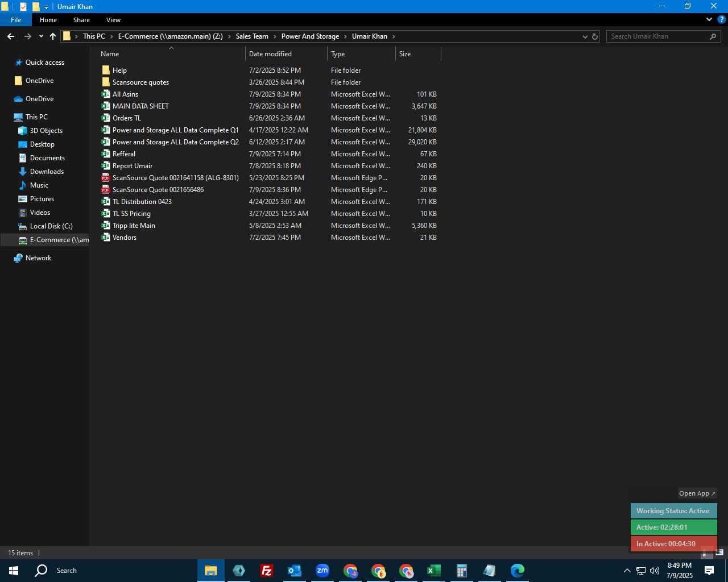Click inside the Search Umair Khan field
This screenshot has width=728, height=582.
pyautogui.click(x=657, y=36)
